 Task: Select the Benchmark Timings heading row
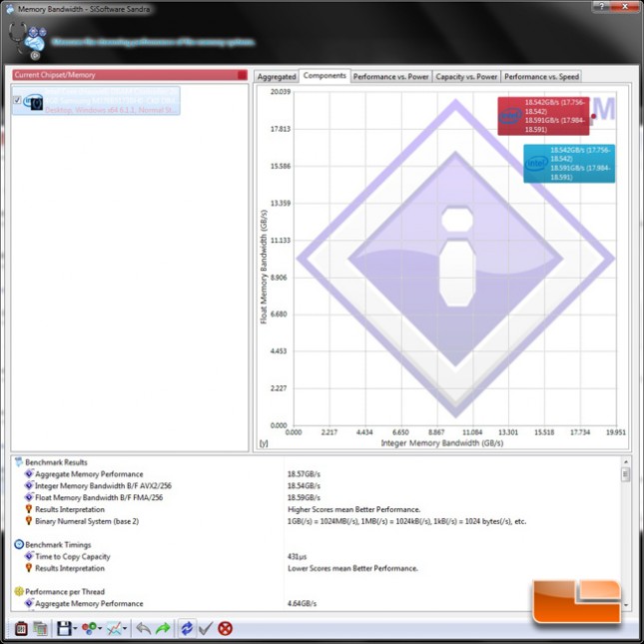317,544
